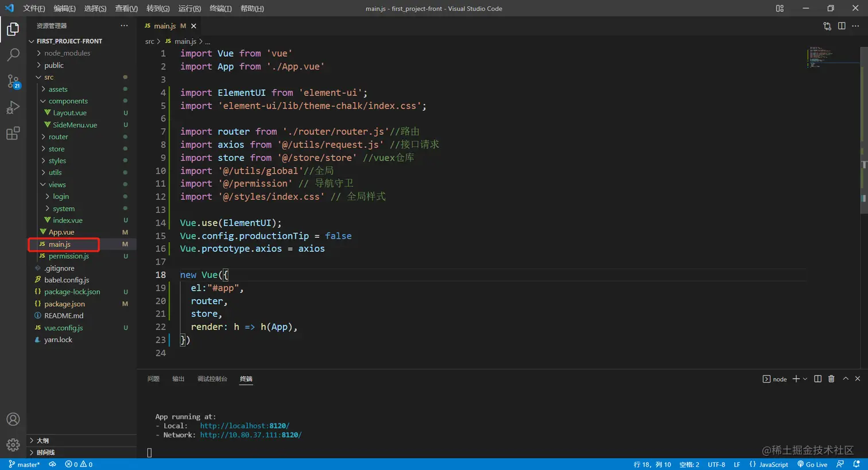The width and height of the screenshot is (868, 470).
Task: Switch to the 问题 panel tab
Action: [x=153, y=379]
